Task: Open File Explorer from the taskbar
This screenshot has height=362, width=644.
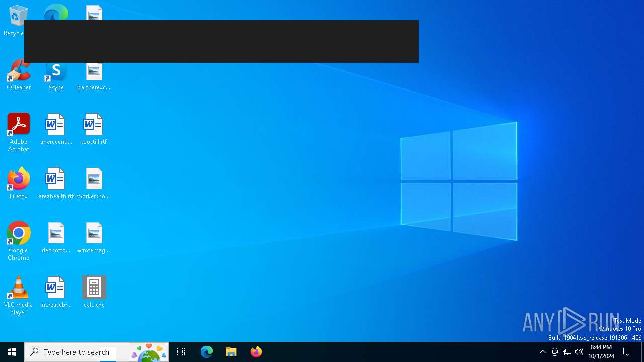Action: (x=231, y=352)
